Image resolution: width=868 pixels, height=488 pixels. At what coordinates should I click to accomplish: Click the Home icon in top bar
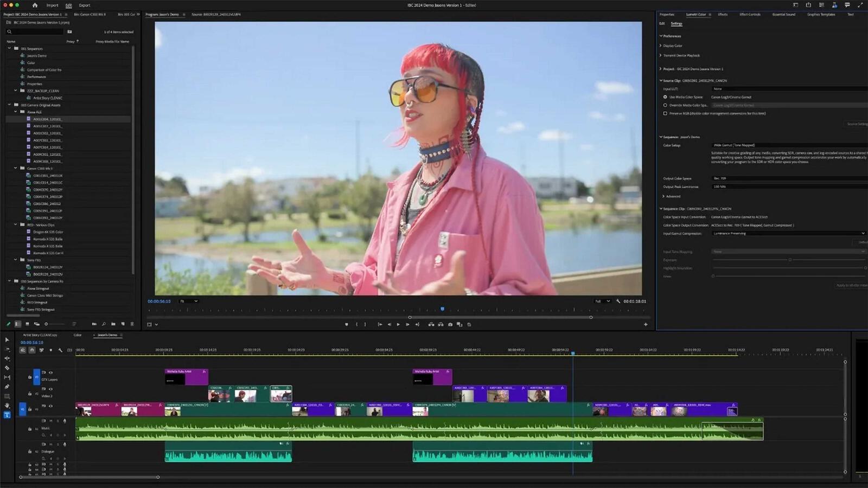pos(35,5)
